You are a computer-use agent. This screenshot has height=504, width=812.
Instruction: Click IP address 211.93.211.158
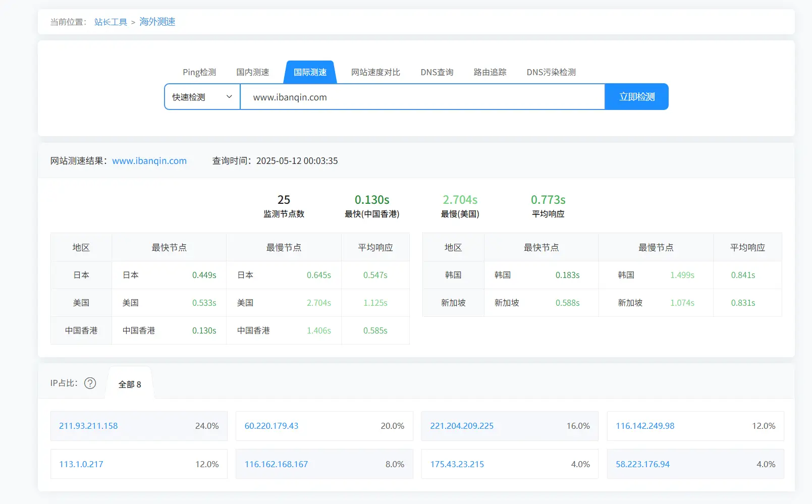coord(88,426)
